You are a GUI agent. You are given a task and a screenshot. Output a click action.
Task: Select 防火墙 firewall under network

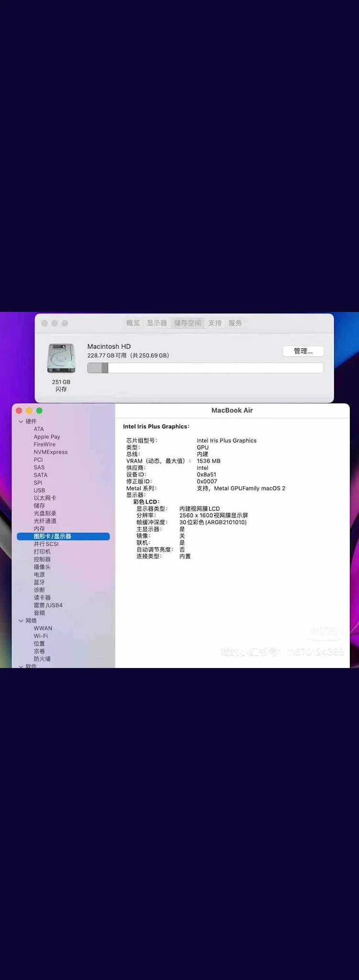(42, 659)
